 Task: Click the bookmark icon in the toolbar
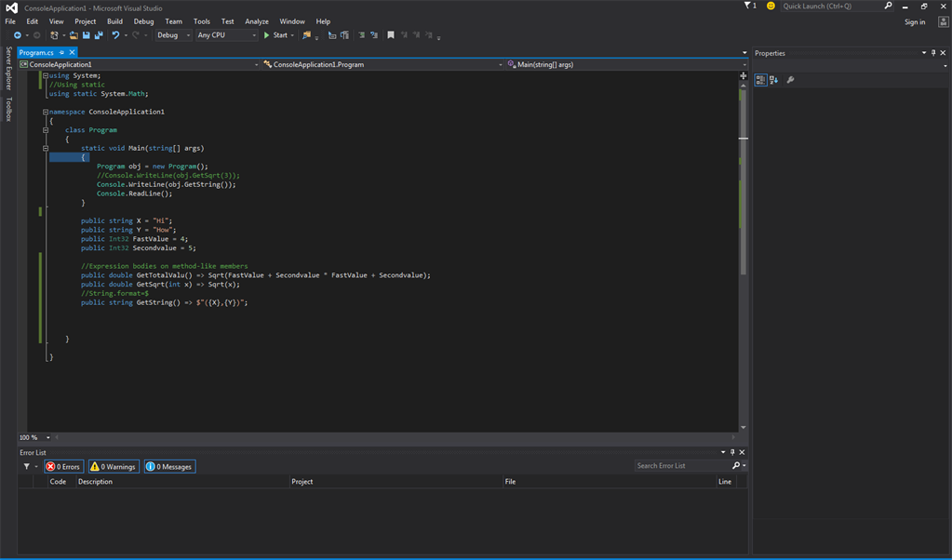click(390, 35)
